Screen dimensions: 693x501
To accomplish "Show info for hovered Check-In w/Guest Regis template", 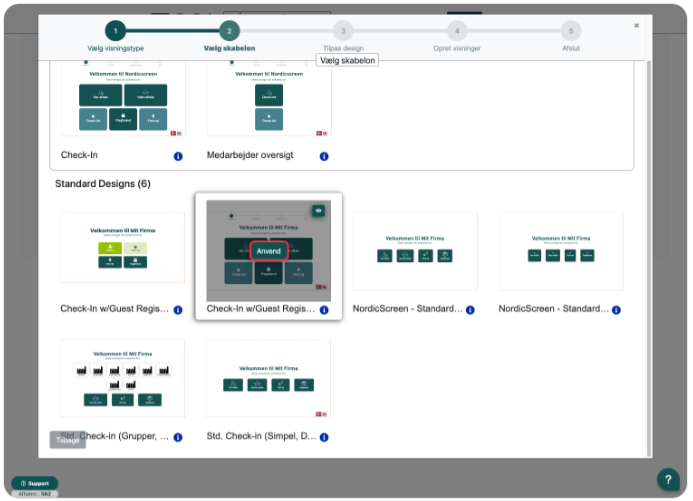I will coord(324,310).
